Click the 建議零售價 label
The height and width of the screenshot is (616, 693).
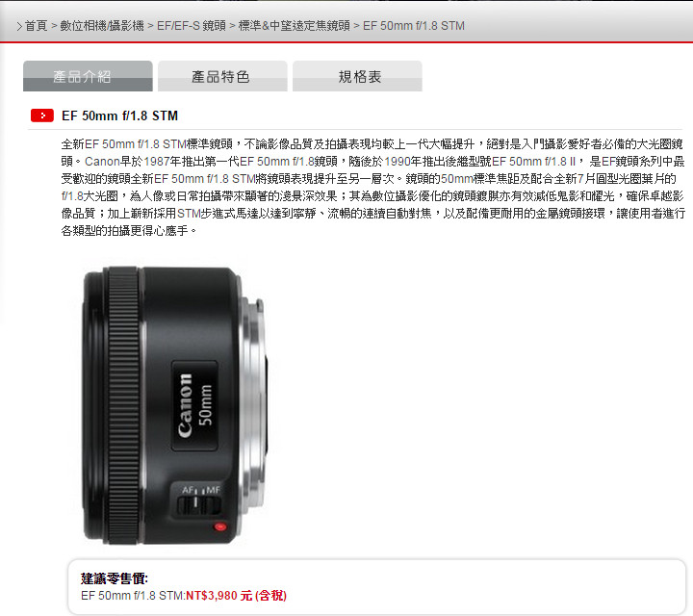click(x=115, y=578)
